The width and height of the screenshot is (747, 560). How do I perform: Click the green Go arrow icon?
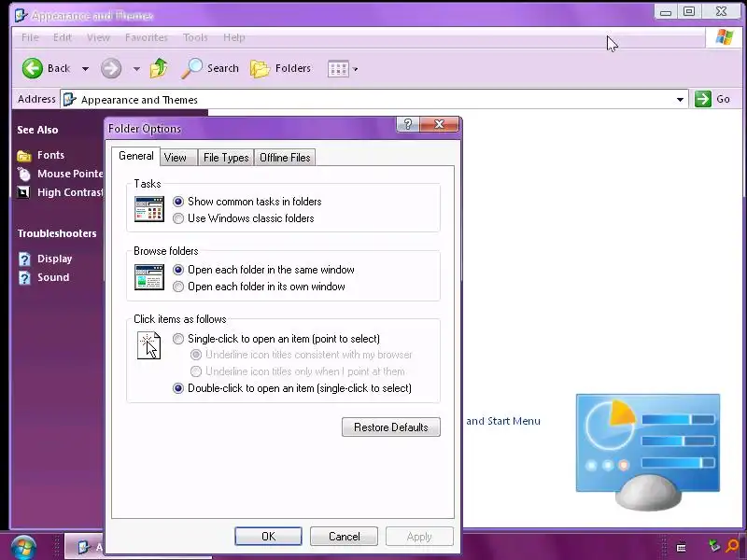point(703,99)
